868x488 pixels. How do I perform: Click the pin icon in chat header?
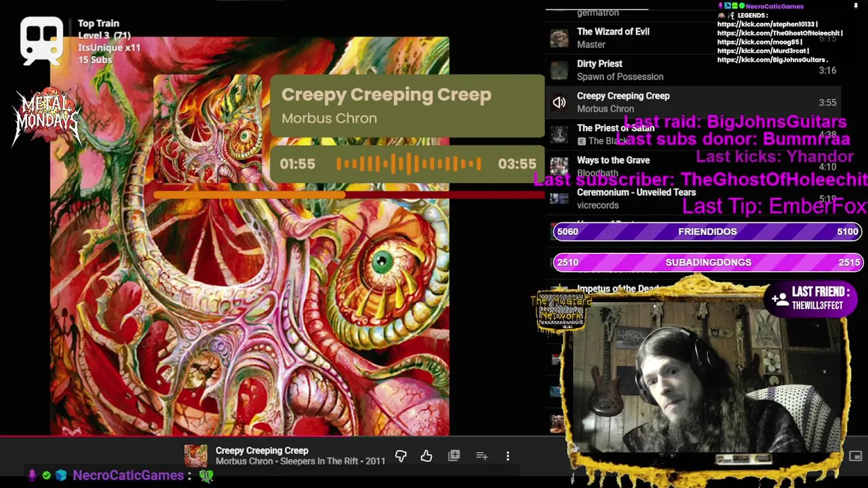[x=856, y=6]
